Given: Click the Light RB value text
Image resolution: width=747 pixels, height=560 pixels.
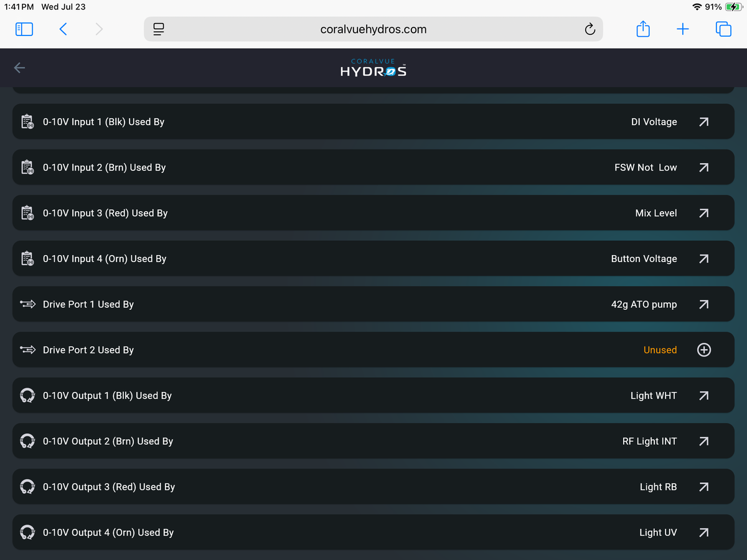Looking at the screenshot, I should tap(658, 487).
